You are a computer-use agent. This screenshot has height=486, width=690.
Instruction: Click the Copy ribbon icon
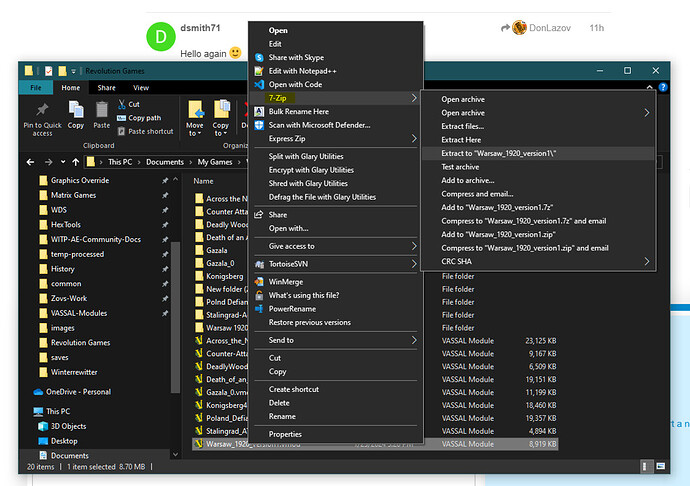[x=76, y=110]
